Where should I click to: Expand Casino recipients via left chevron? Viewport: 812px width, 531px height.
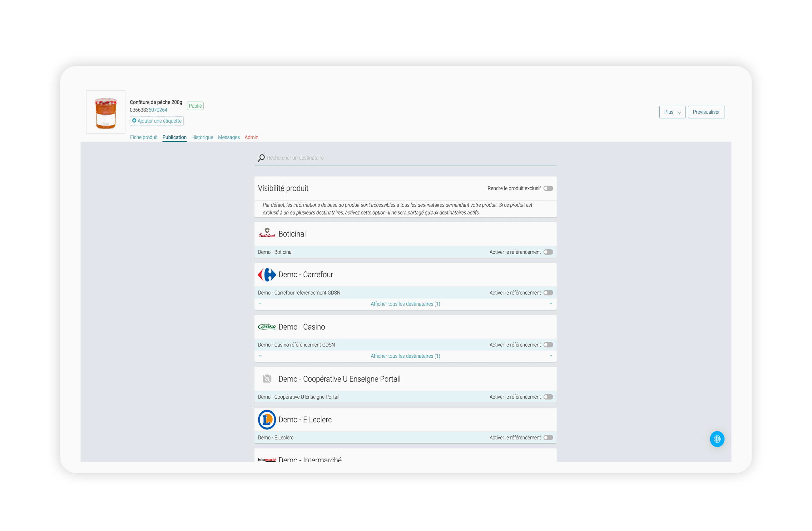click(260, 355)
